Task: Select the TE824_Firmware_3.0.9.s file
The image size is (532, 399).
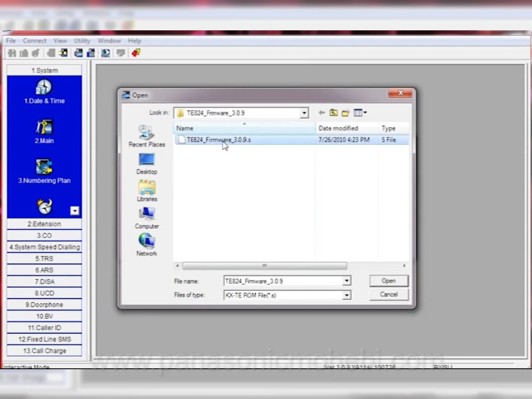Action: coord(218,140)
